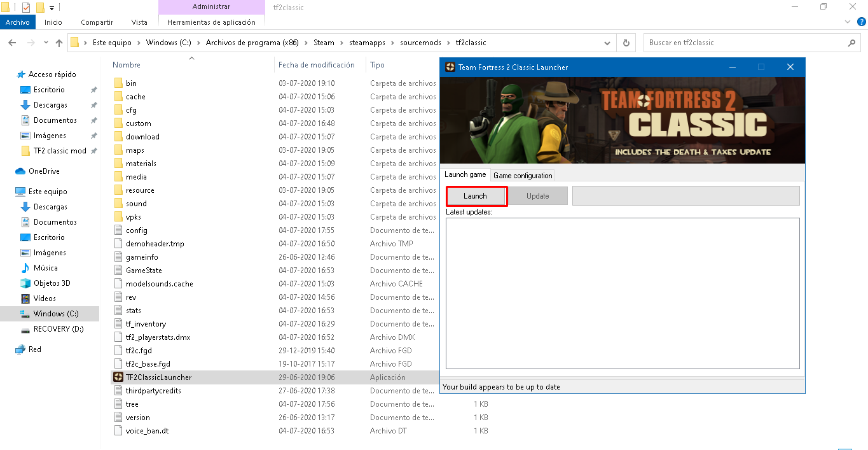868x450 pixels.
Task: Click the greyed Update button
Action: (x=537, y=196)
